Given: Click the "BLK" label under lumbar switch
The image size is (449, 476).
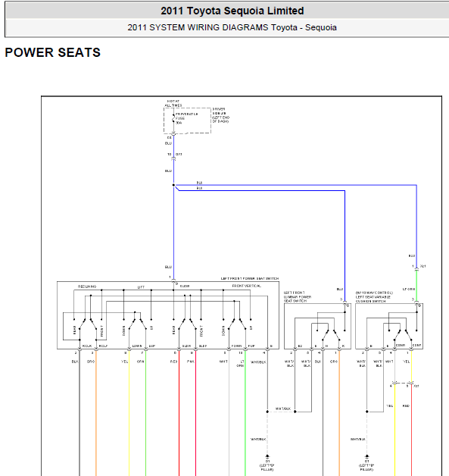Looking at the screenshot, I should 318,362.
